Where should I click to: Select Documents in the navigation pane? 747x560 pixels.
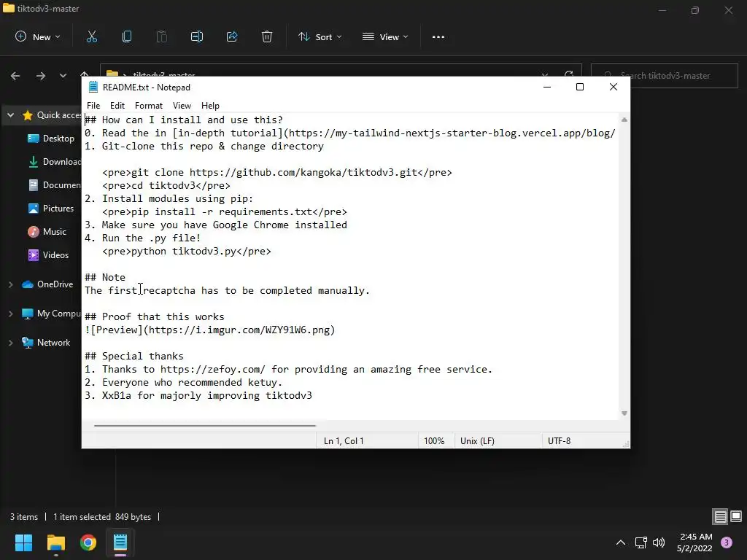[55, 185]
